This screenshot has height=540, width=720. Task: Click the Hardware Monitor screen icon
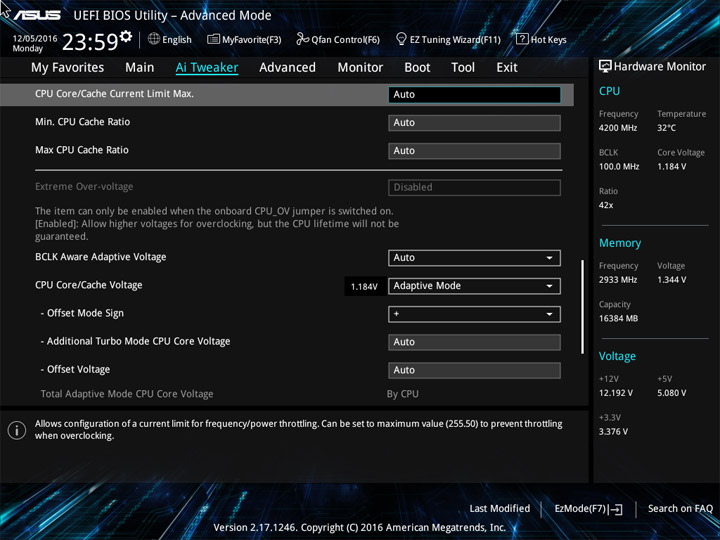click(x=605, y=66)
